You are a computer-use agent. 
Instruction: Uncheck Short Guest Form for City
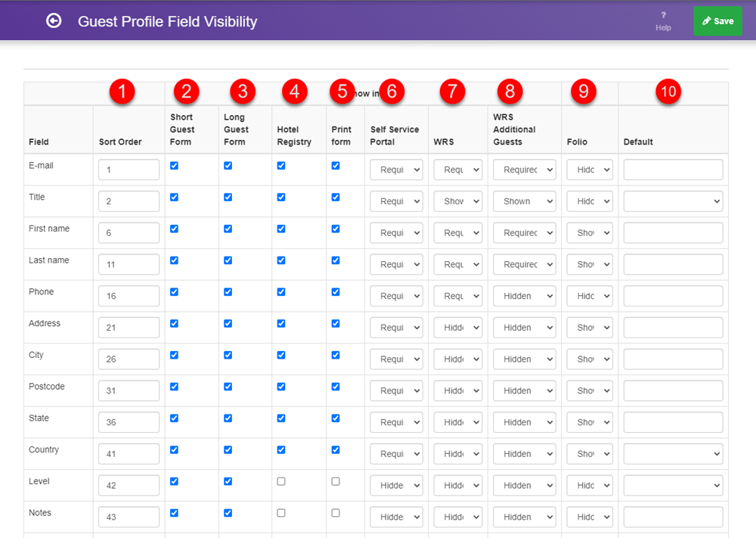point(174,354)
